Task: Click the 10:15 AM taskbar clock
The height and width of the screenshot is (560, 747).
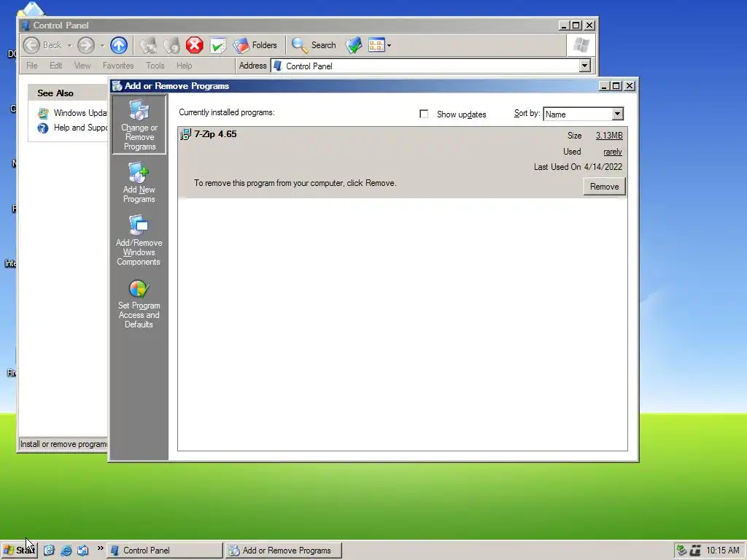Action: [x=723, y=551]
